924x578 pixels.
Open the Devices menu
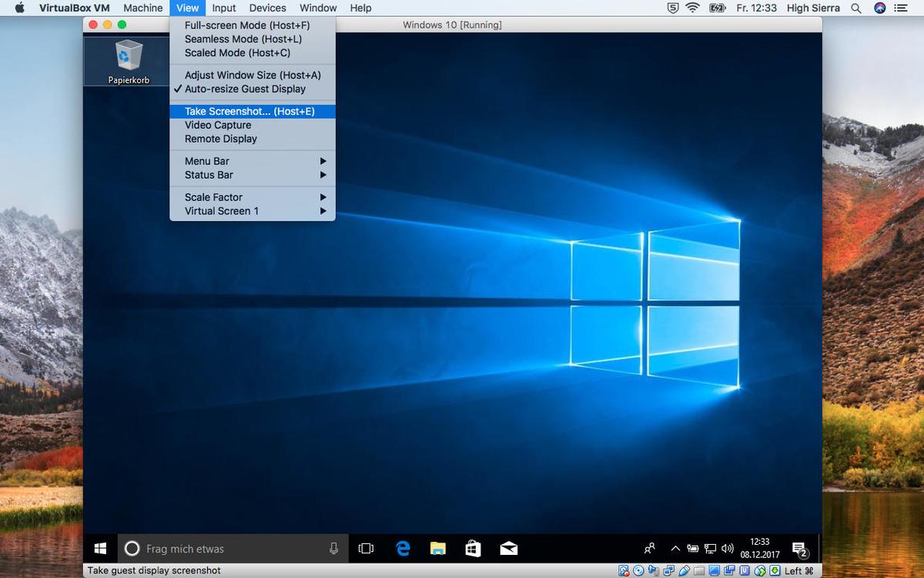point(267,8)
